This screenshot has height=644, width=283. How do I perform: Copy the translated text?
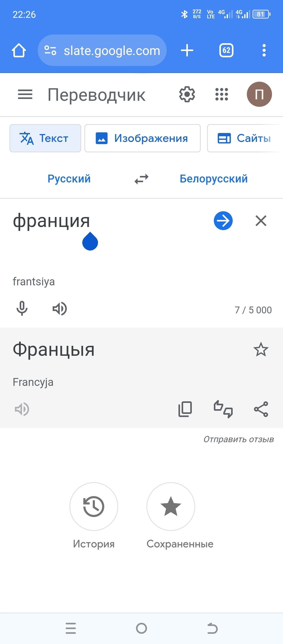pos(185,409)
